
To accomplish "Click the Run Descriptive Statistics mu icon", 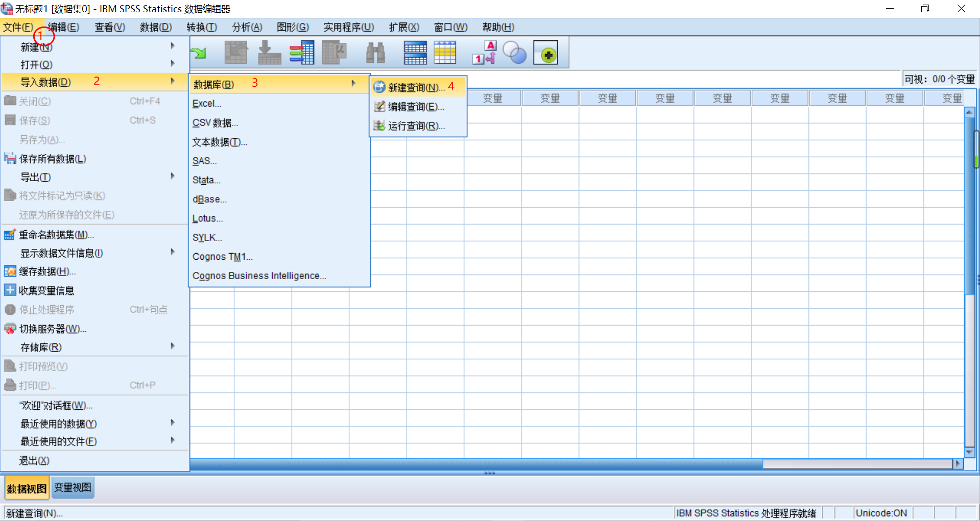I will [x=334, y=52].
